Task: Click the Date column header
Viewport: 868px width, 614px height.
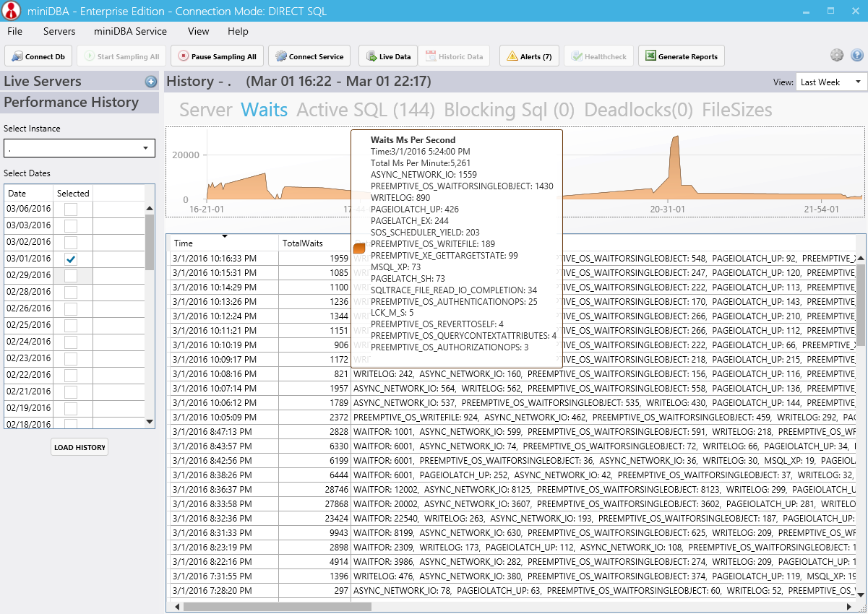Action: pyautogui.click(x=29, y=193)
